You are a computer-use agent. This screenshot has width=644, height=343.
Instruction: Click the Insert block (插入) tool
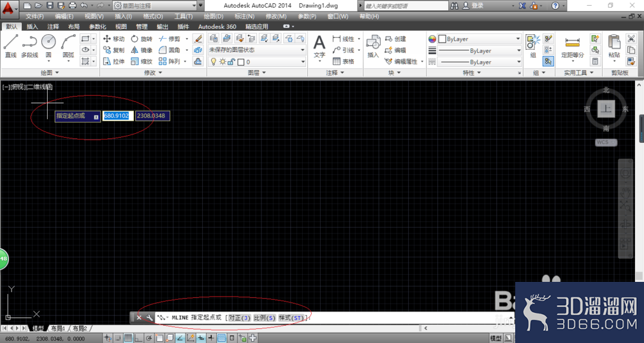[373, 46]
